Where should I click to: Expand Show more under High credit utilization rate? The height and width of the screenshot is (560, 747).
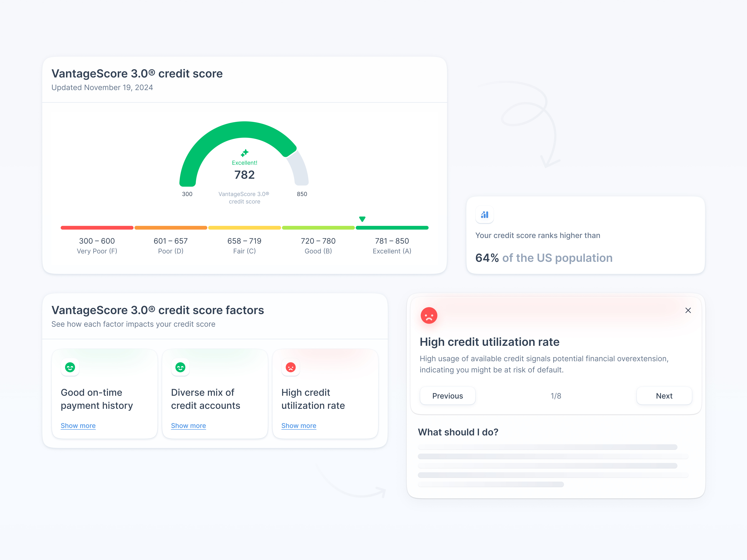pyautogui.click(x=299, y=426)
